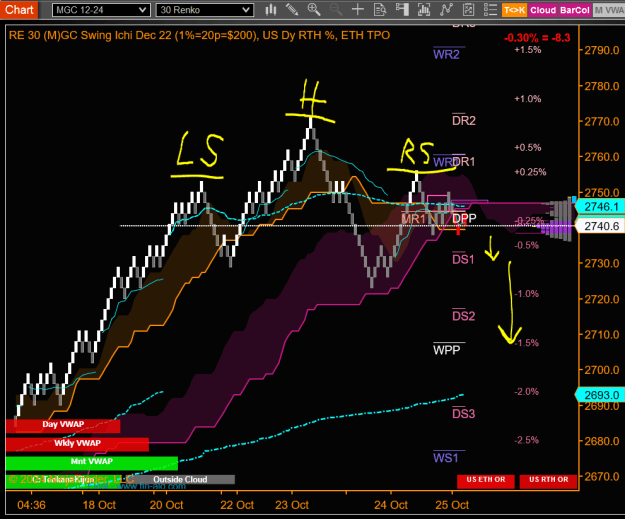The height and width of the screenshot is (519, 625).
Task: Toggle the M VWA gray button
Action: pos(609,10)
